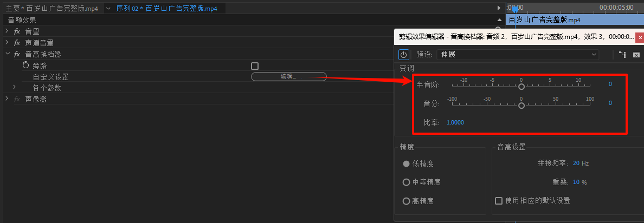Click the 精度 group label
This screenshot has height=223, width=644.
(x=407, y=147)
